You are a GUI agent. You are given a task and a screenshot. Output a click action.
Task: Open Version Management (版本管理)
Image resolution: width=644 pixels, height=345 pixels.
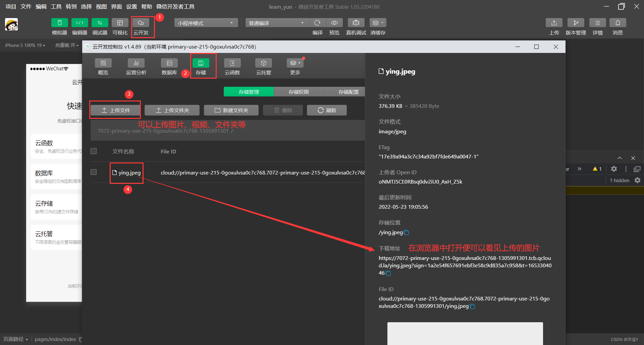[x=576, y=23]
